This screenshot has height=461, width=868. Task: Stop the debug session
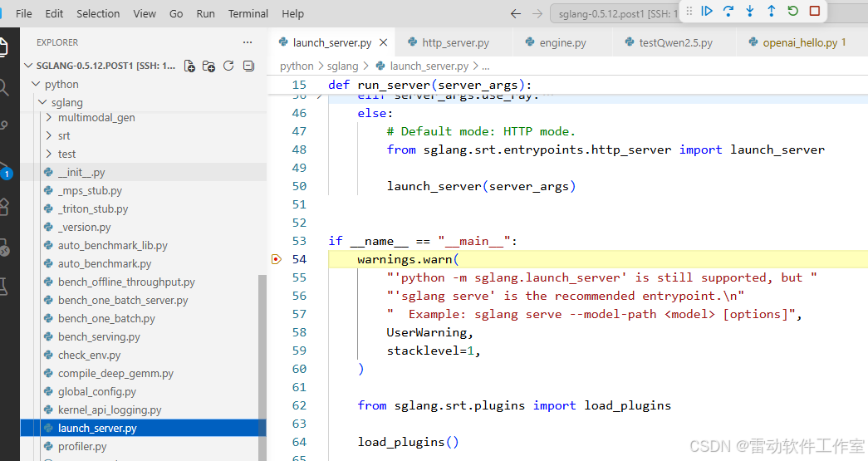[x=814, y=11]
